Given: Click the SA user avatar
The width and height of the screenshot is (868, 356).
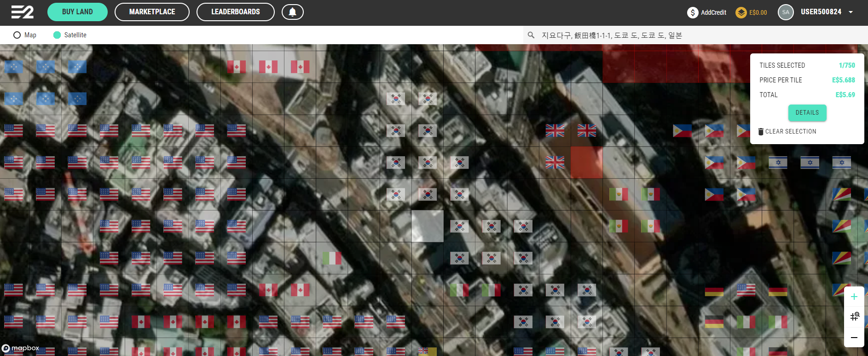Looking at the screenshot, I should coord(786,12).
